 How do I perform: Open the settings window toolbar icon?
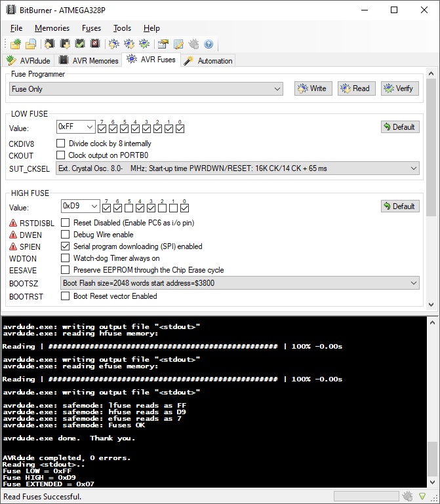tap(163, 44)
